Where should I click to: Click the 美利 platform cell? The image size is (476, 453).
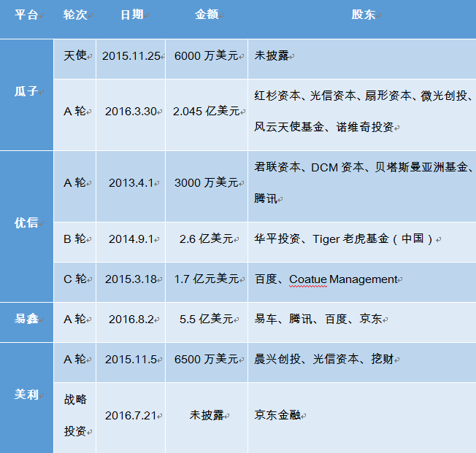[26, 395]
